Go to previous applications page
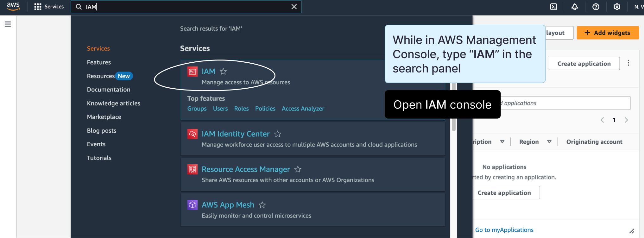This screenshot has width=644, height=238. coord(602,120)
